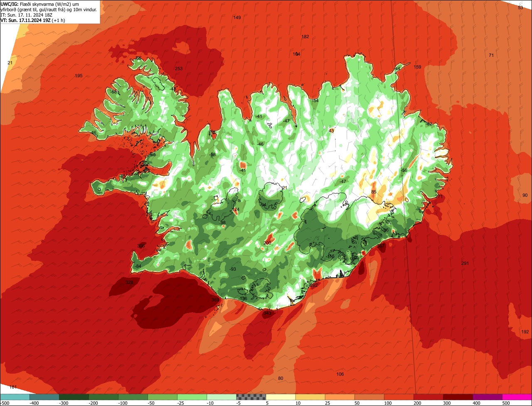Click the legend swatch between 100 and 200

(x=399, y=397)
